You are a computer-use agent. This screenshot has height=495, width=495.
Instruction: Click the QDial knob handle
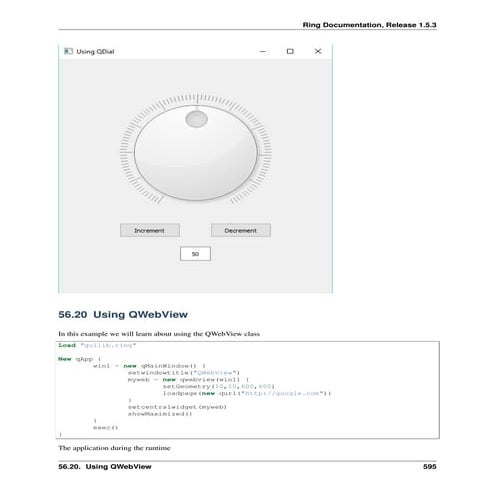pyautogui.click(x=197, y=119)
